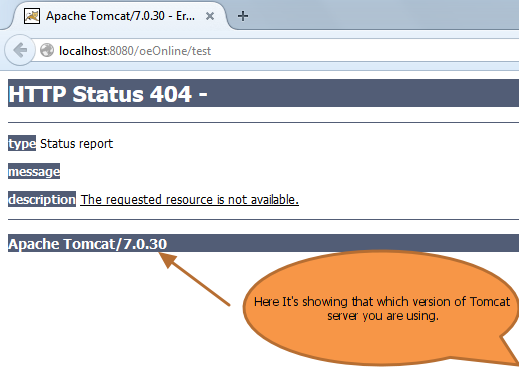Click the Tomcat favicon in the tab
This screenshot has height=373, width=519.
coord(32,16)
